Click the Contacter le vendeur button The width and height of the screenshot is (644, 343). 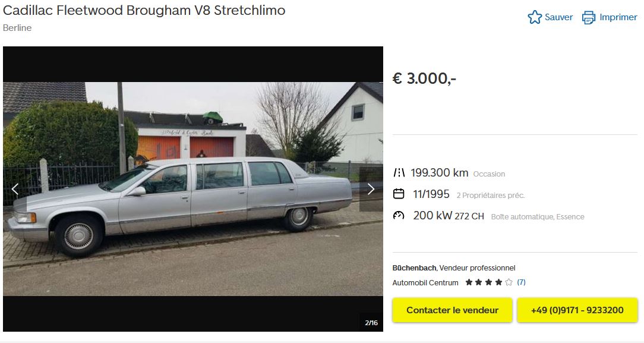[452, 310]
